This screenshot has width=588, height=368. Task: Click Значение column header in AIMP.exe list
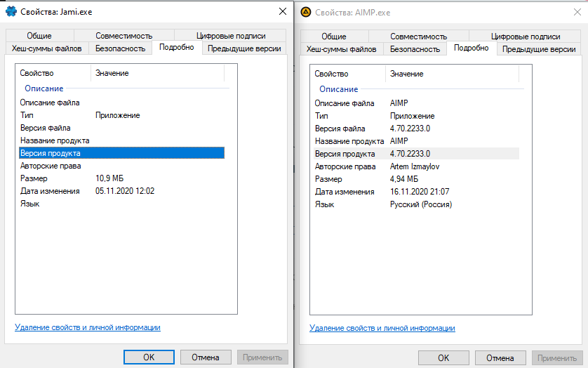453,74
